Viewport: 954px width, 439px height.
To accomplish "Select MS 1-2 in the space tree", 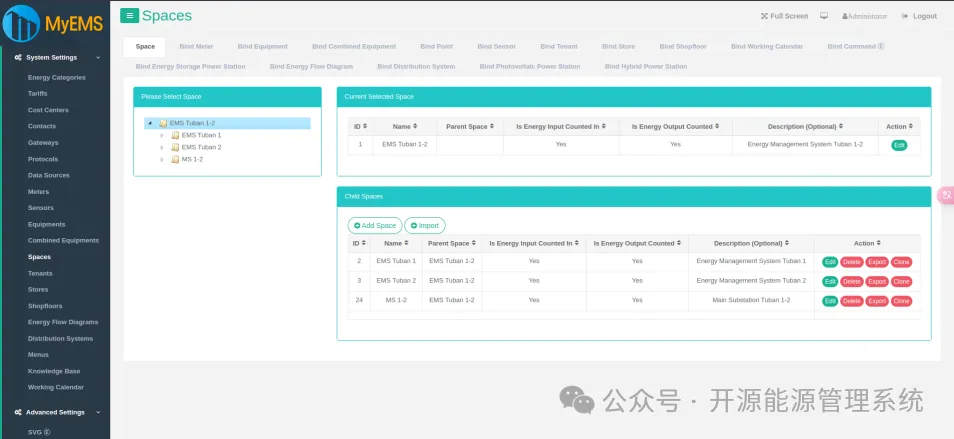I will pos(192,160).
